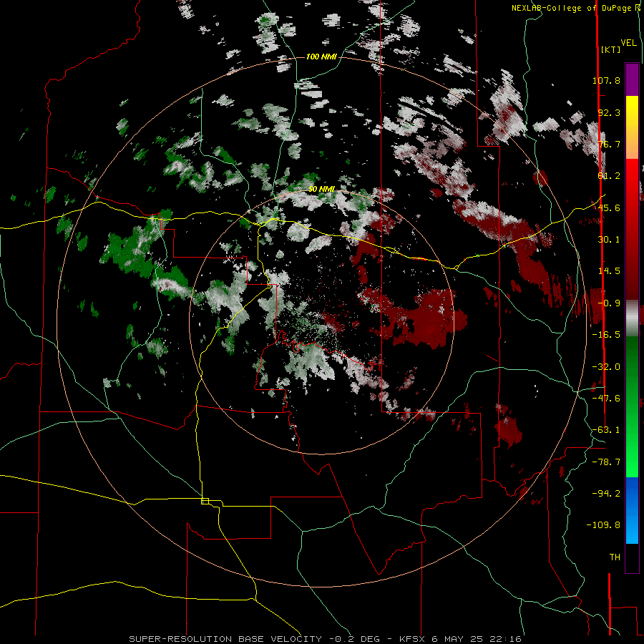Click the 100 NMI range ring label
This screenshot has width=644, height=644.
coord(321,57)
